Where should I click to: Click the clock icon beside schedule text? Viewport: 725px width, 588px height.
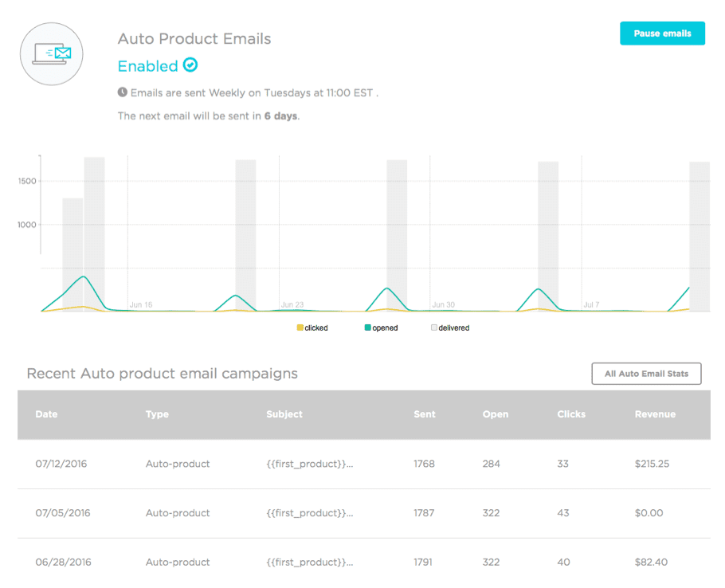[123, 92]
